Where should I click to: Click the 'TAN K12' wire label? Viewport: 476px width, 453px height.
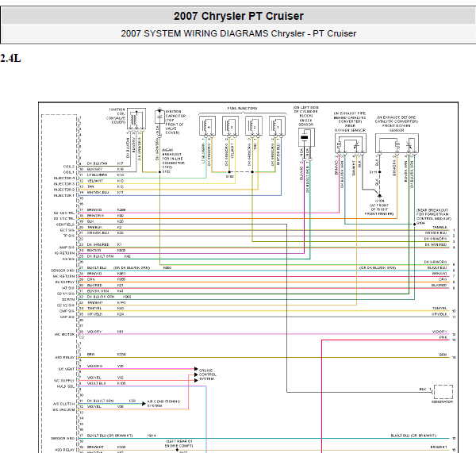pyautogui.click(x=106, y=186)
